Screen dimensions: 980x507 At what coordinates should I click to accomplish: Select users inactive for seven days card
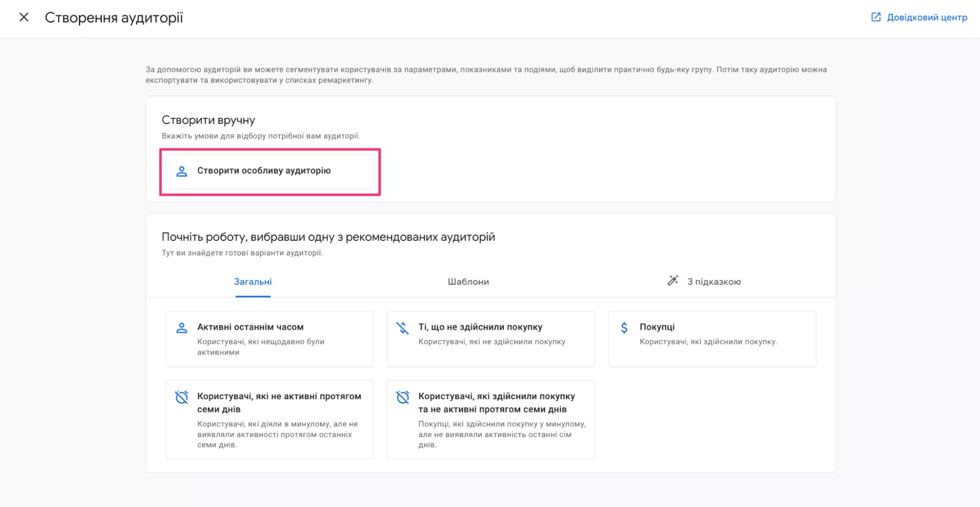point(270,420)
